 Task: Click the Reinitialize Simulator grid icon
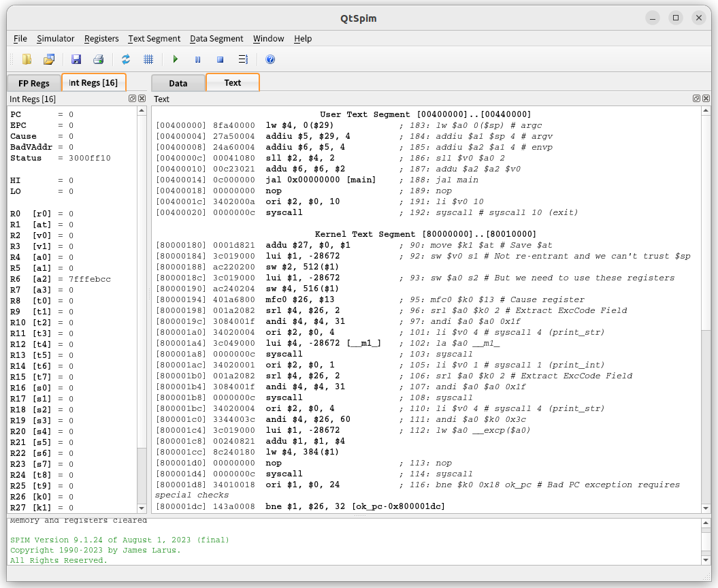click(148, 59)
